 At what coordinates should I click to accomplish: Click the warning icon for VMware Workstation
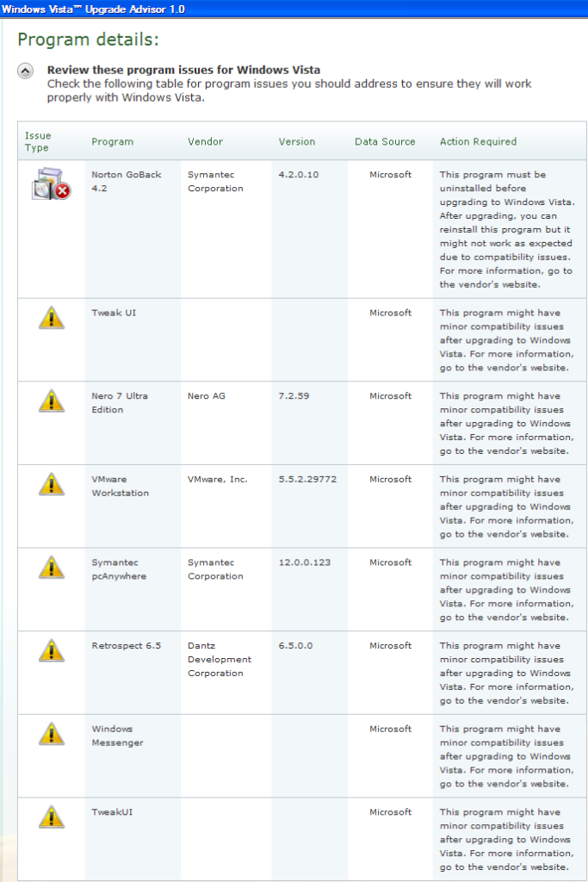(51, 484)
